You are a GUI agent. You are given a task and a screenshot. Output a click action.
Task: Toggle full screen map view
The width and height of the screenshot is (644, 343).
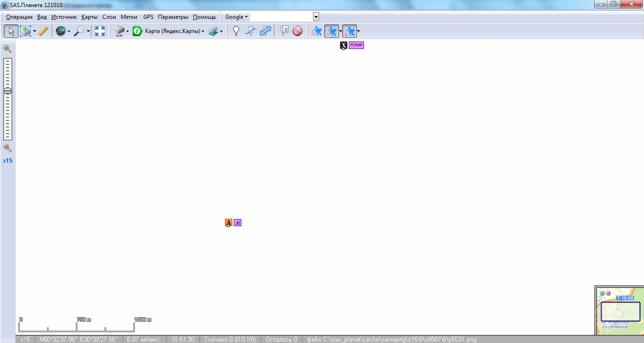pyautogui.click(x=100, y=32)
